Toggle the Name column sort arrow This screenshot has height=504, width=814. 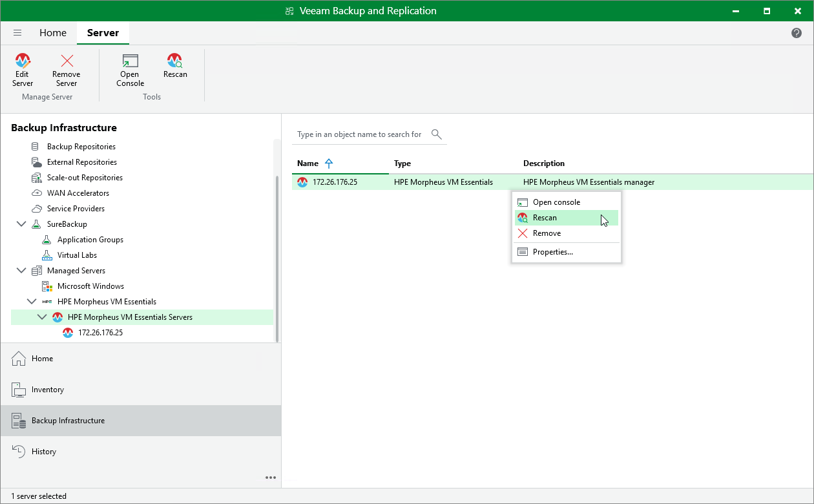329,163
